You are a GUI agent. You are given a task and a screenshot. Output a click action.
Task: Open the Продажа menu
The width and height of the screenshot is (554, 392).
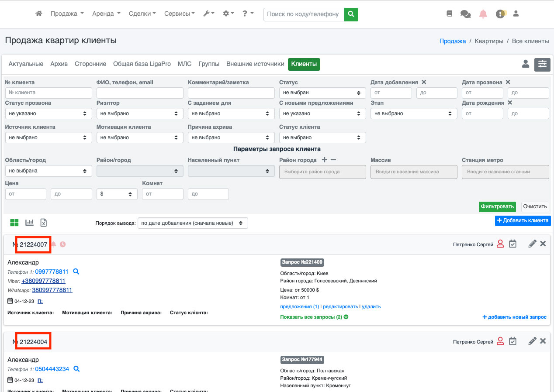click(x=67, y=14)
